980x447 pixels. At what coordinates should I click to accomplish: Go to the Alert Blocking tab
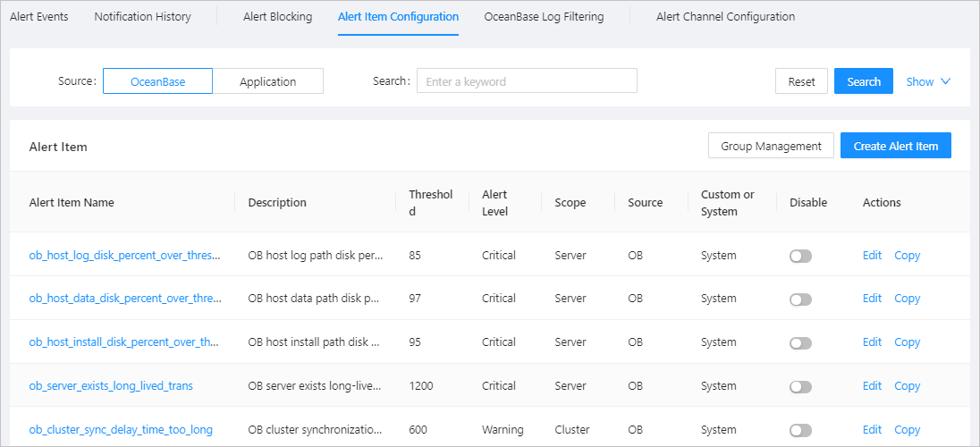(x=277, y=17)
